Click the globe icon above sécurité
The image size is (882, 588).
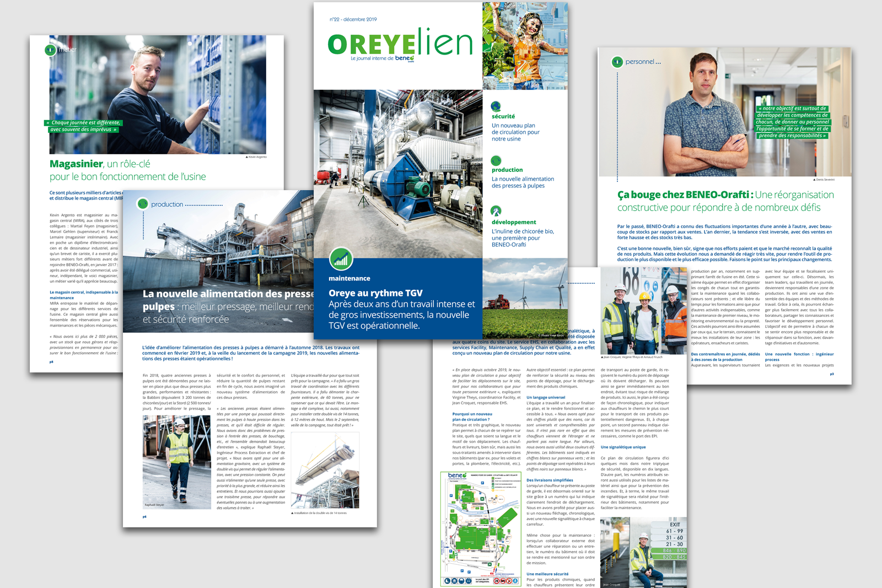point(496,106)
